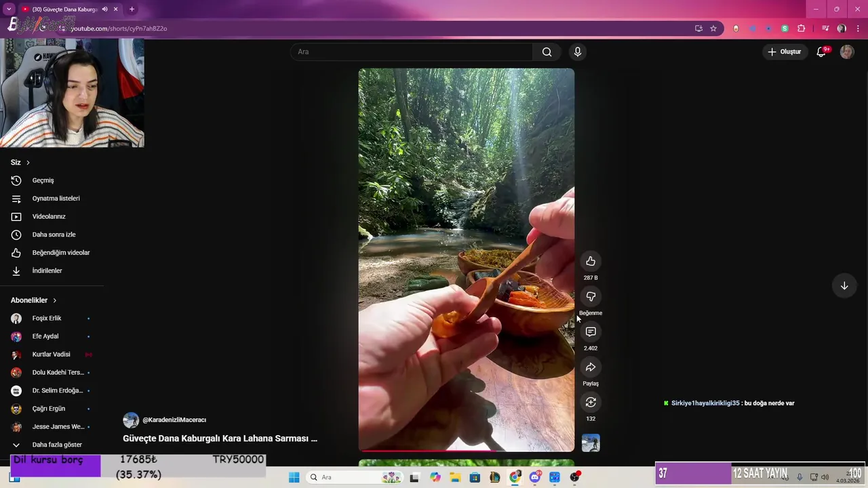Open Microsoft Store taskbar icon

[475, 477]
